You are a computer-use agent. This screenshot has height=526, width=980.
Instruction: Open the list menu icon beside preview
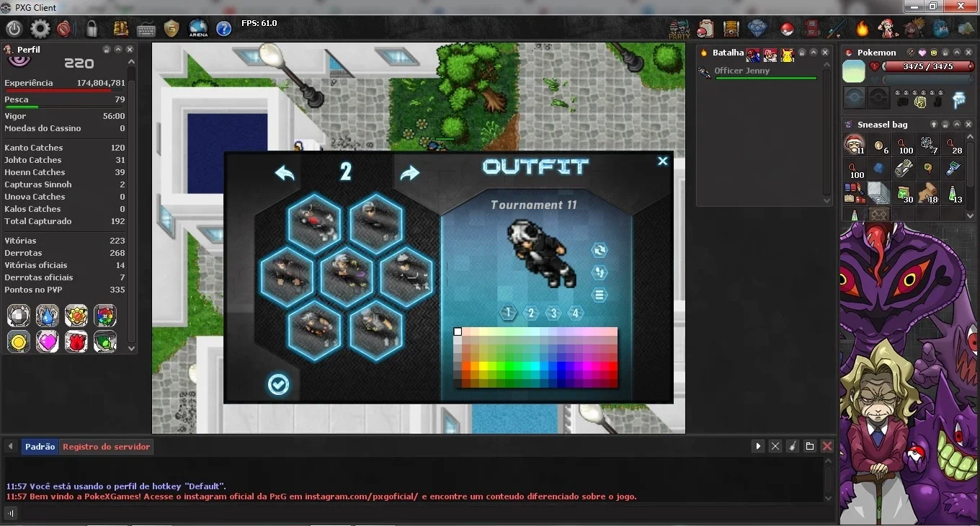[x=600, y=295]
